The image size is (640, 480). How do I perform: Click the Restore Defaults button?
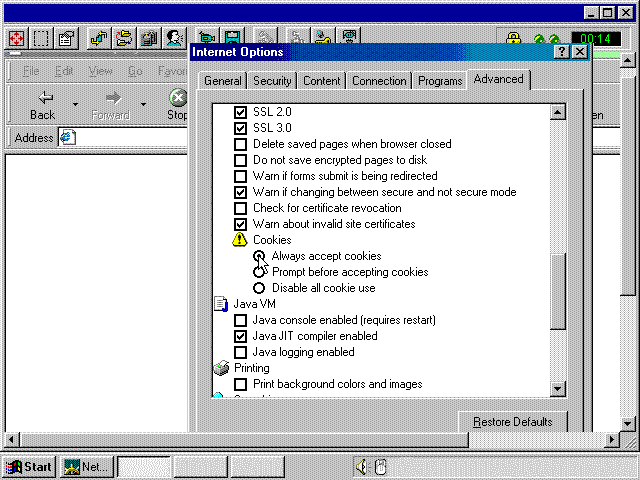(x=513, y=422)
